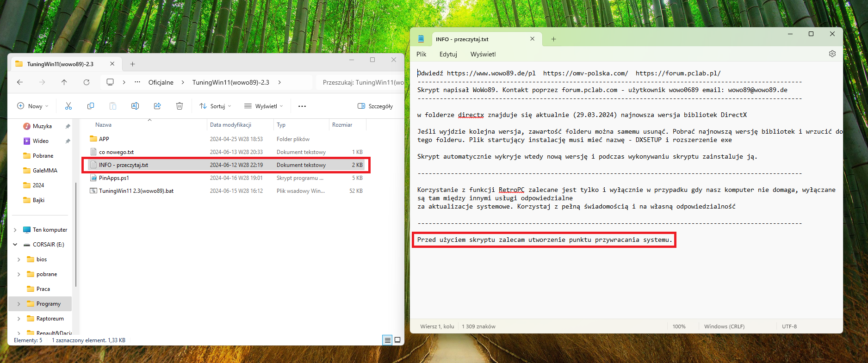The width and height of the screenshot is (868, 363).
Task: Collapse the CORSAIR (E:) tree node
Action: (x=15, y=245)
